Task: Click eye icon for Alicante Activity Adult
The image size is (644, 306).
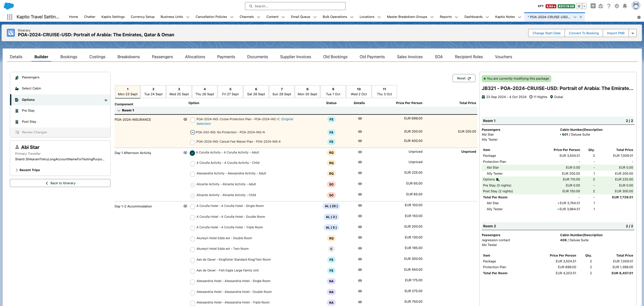Action: [360, 184]
